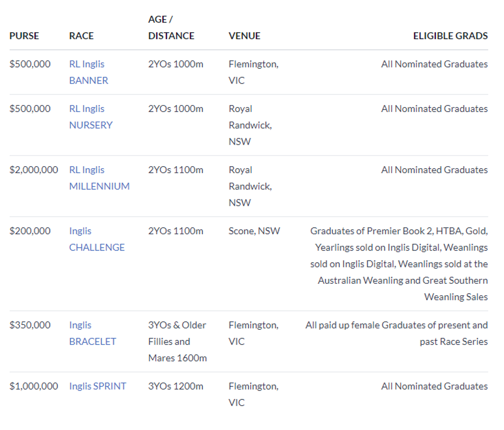The width and height of the screenshot is (504, 430).
Task: Select the Inglis SPRINT link
Action: point(98,386)
